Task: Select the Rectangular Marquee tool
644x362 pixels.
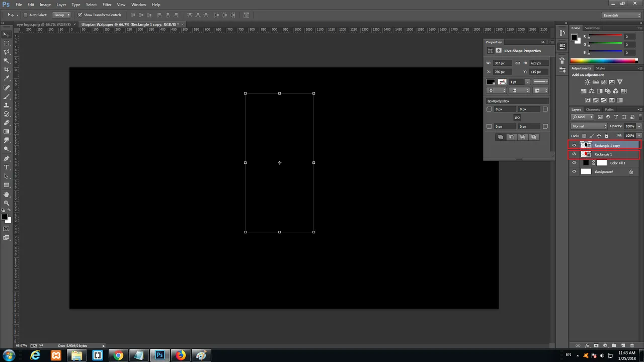Action: tap(7, 43)
